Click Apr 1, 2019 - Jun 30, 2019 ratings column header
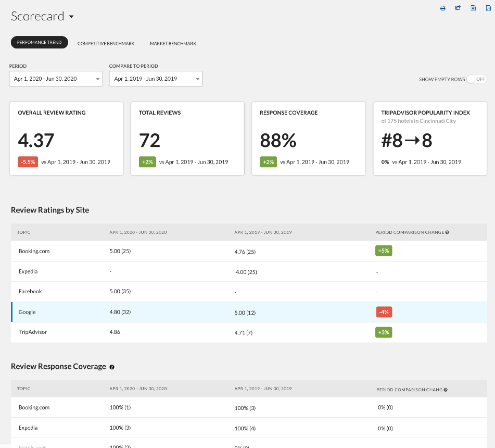This screenshot has height=448, width=495. [263, 232]
